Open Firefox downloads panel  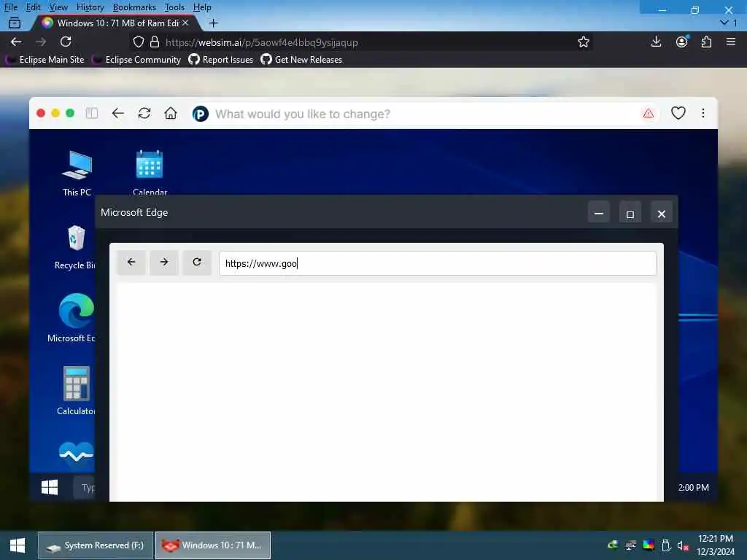[656, 42]
